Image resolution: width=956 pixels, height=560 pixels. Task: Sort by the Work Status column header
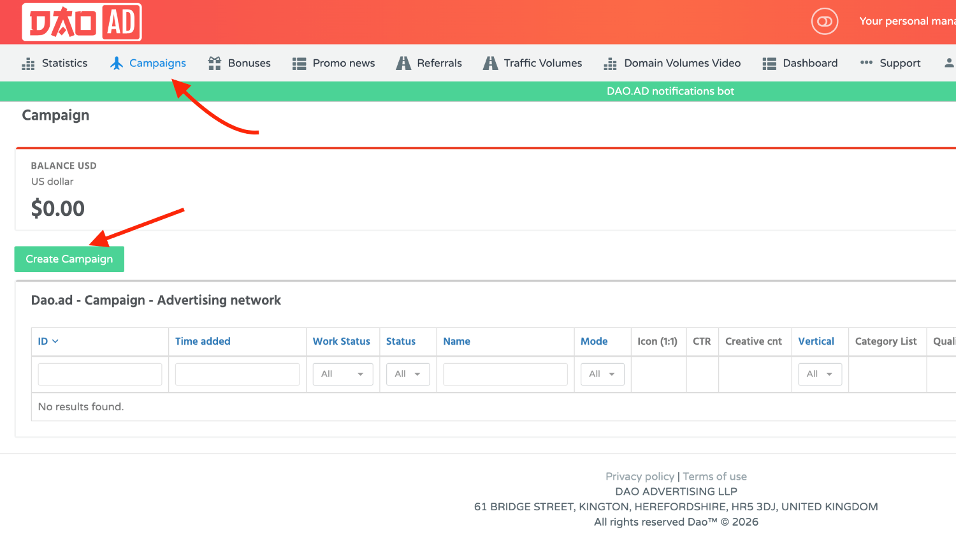(x=341, y=341)
